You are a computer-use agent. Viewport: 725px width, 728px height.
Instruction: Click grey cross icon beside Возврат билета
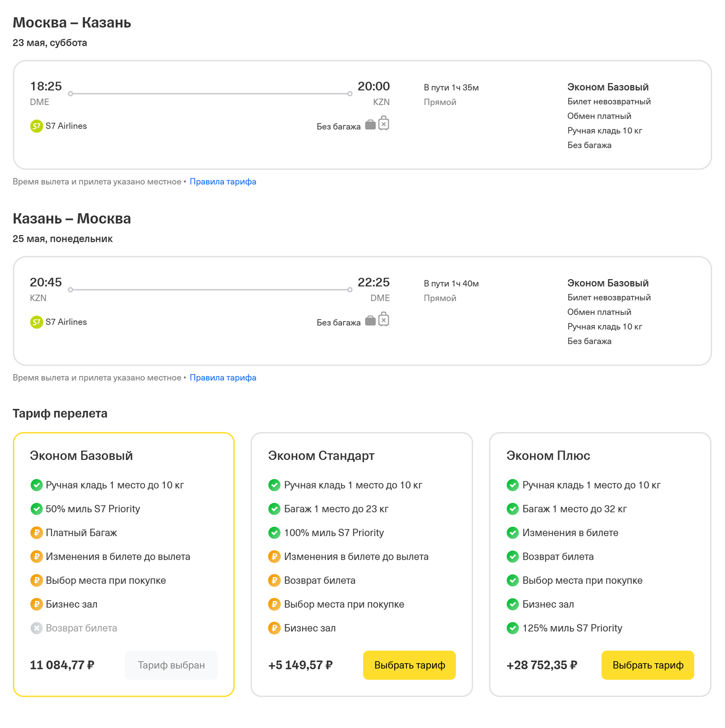click(36, 628)
